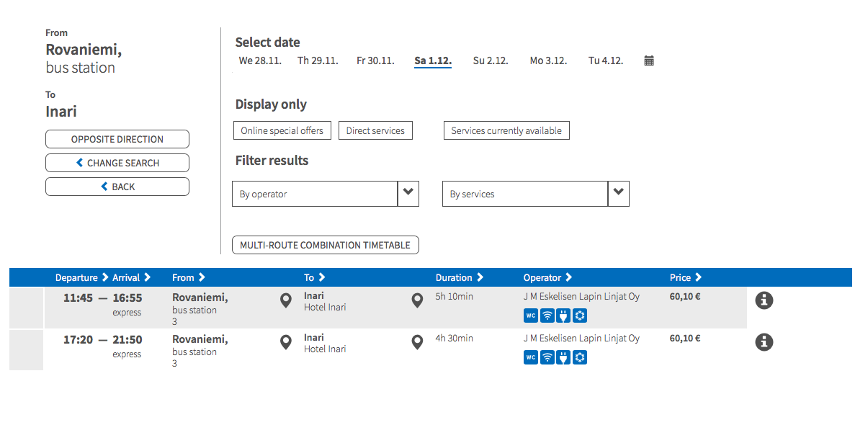Open the Multi-route combination timetable
The image size is (868, 425).
tap(325, 245)
